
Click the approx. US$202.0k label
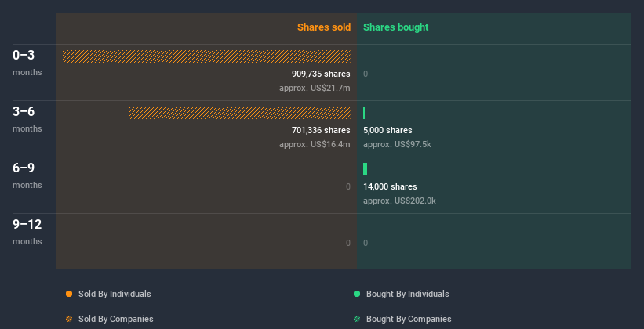pyautogui.click(x=399, y=201)
